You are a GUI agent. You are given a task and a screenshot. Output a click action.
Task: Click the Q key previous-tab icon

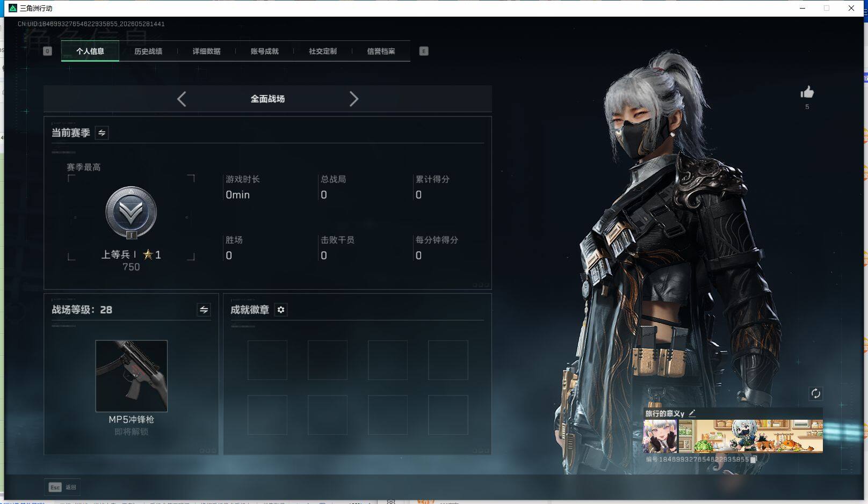click(x=47, y=51)
